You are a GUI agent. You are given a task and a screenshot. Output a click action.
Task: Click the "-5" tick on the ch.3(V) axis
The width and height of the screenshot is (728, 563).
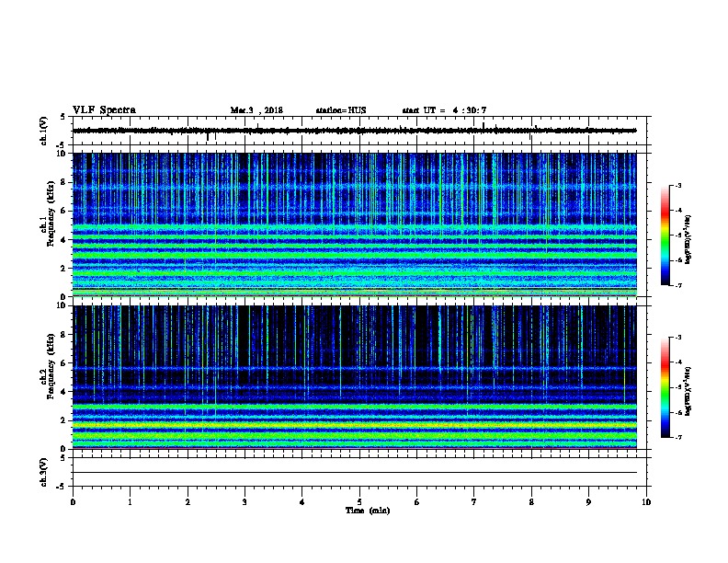click(x=61, y=487)
